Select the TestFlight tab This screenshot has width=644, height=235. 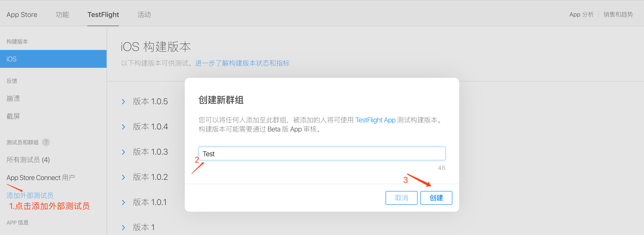103,14
